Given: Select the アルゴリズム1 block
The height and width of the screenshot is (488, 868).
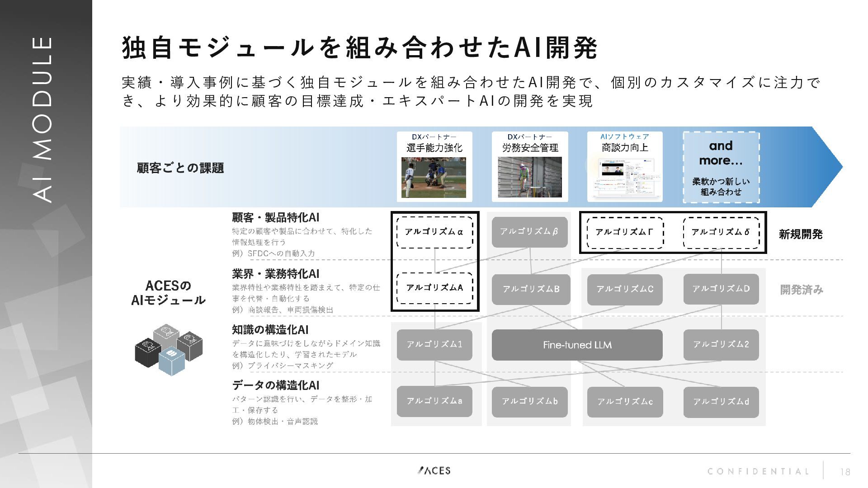Looking at the screenshot, I should coord(434,345).
